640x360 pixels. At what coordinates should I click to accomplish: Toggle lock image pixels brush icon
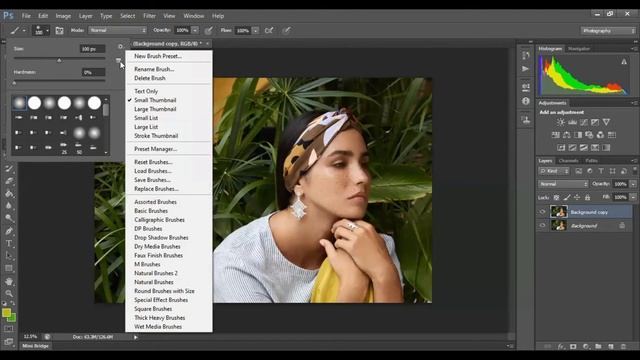567,198
